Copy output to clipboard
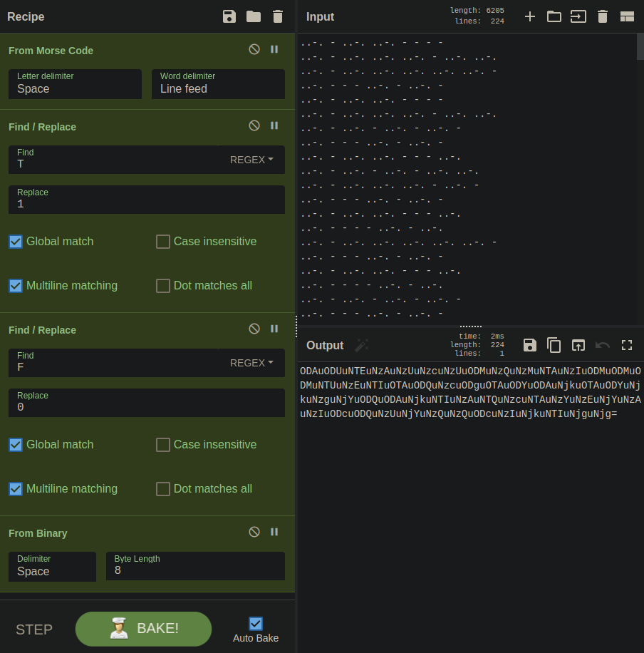 (554, 345)
